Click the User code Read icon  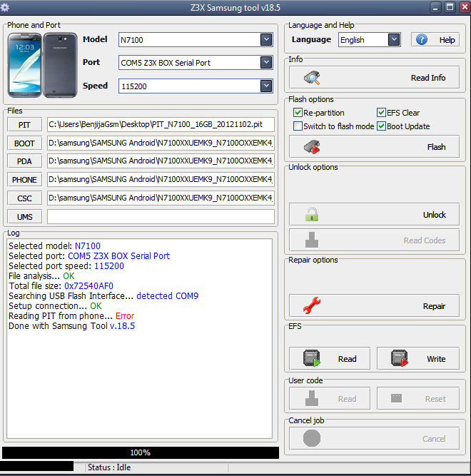click(x=312, y=398)
